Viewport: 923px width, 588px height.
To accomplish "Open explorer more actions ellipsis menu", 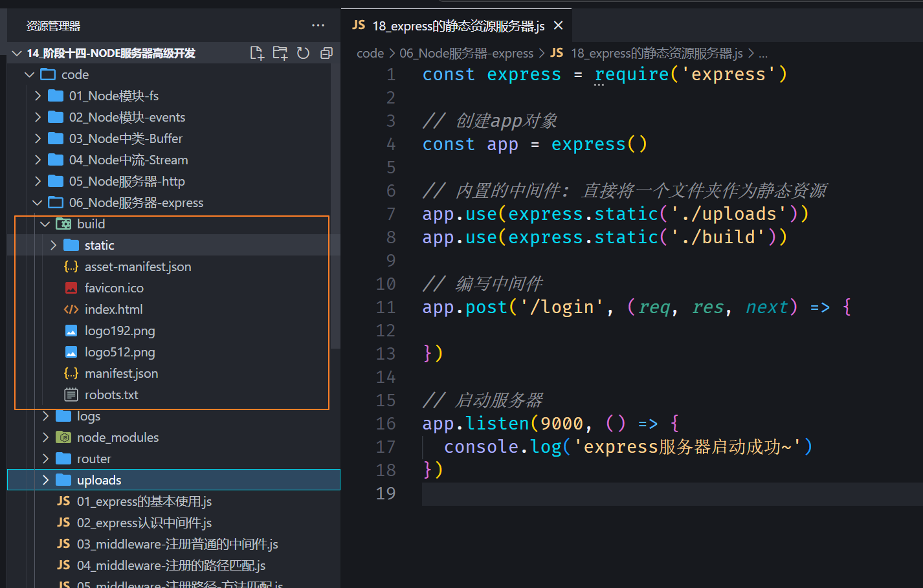I will click(318, 26).
